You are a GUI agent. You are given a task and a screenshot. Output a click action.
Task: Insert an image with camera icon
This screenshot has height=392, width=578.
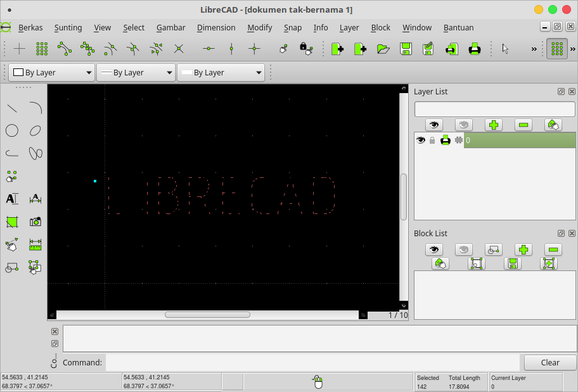(x=35, y=222)
